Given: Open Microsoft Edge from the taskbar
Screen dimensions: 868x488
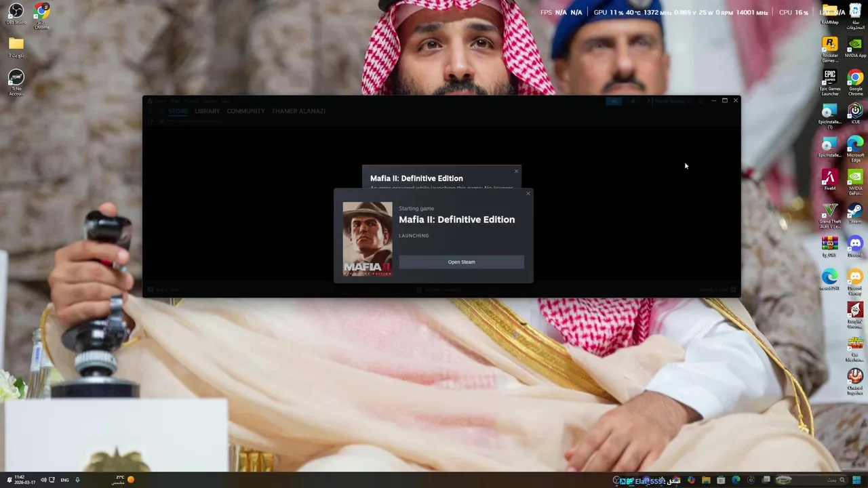Looking at the screenshot, I should click(736, 480).
